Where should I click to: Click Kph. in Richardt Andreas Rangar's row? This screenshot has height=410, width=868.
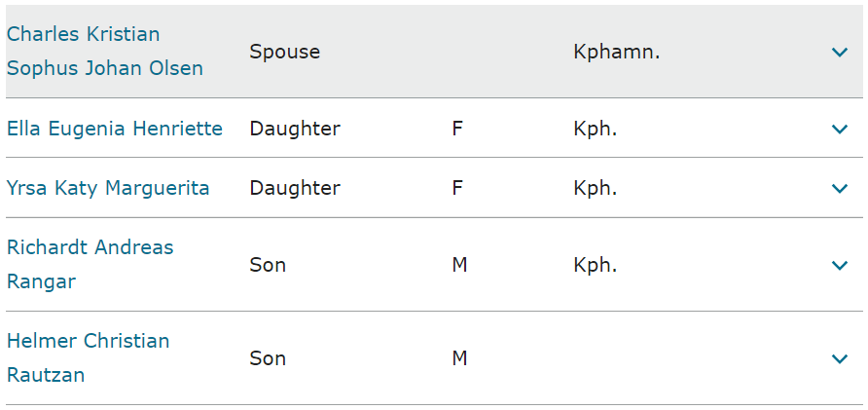click(596, 265)
